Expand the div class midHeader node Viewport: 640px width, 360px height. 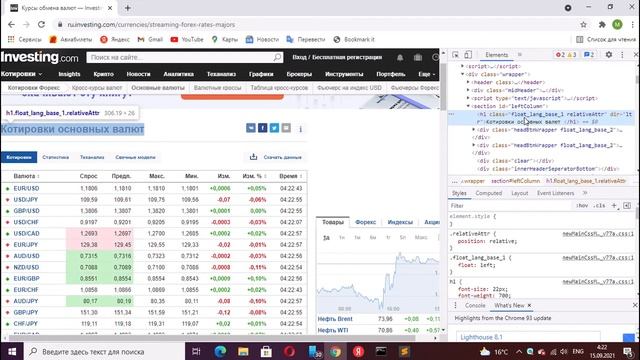(468, 90)
